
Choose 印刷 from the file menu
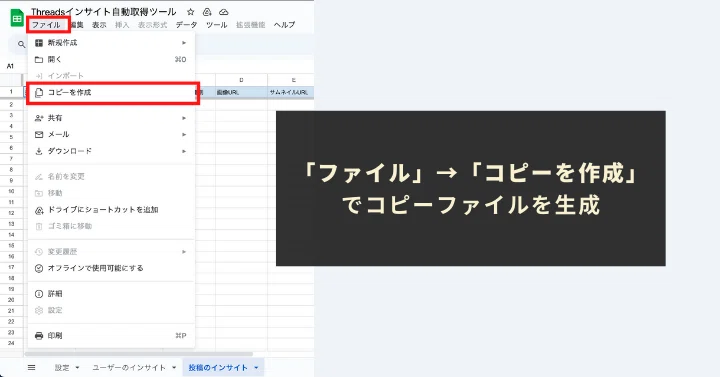(x=112, y=336)
